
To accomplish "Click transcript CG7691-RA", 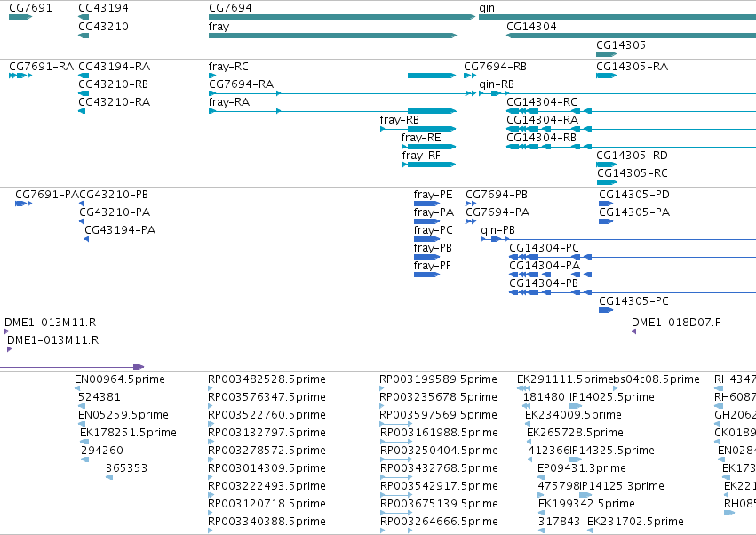I will click(x=42, y=66).
